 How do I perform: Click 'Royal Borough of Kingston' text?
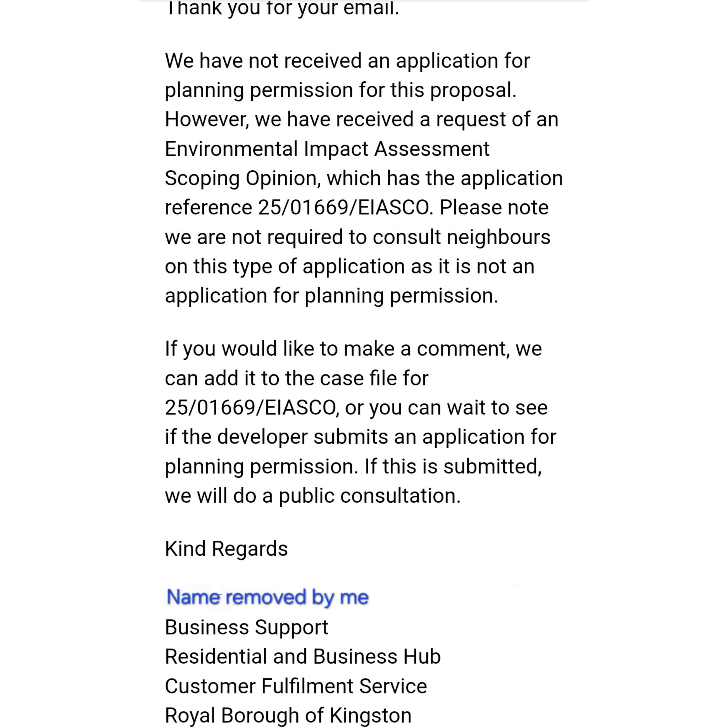(x=288, y=715)
